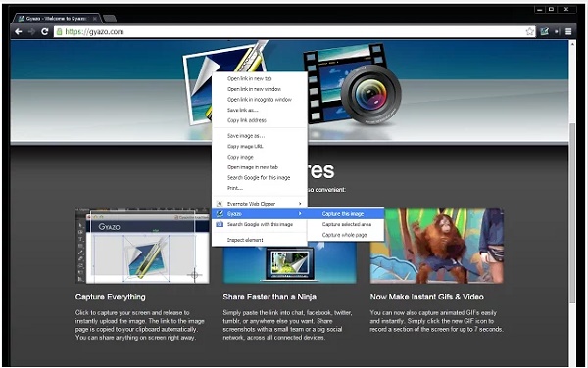The width and height of the screenshot is (588, 368).
Task: Expand the Evernote Web Clipper submenu arrow
Action: (300, 204)
